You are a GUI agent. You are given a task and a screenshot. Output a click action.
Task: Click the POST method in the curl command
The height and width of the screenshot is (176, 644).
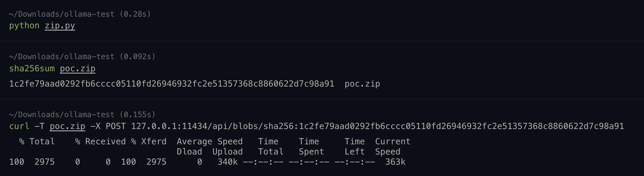click(116, 126)
